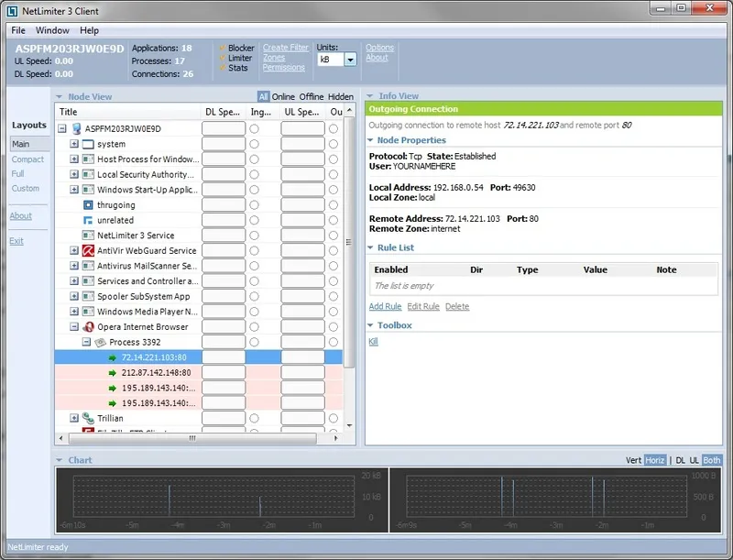Collapse the Rule List section

pyautogui.click(x=371, y=247)
